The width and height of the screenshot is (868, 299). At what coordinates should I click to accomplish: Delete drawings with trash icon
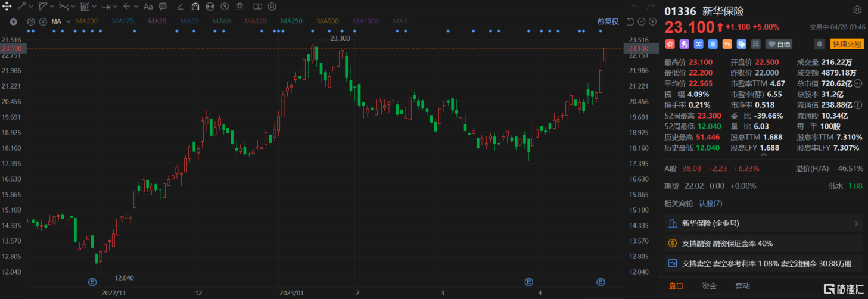point(239,7)
